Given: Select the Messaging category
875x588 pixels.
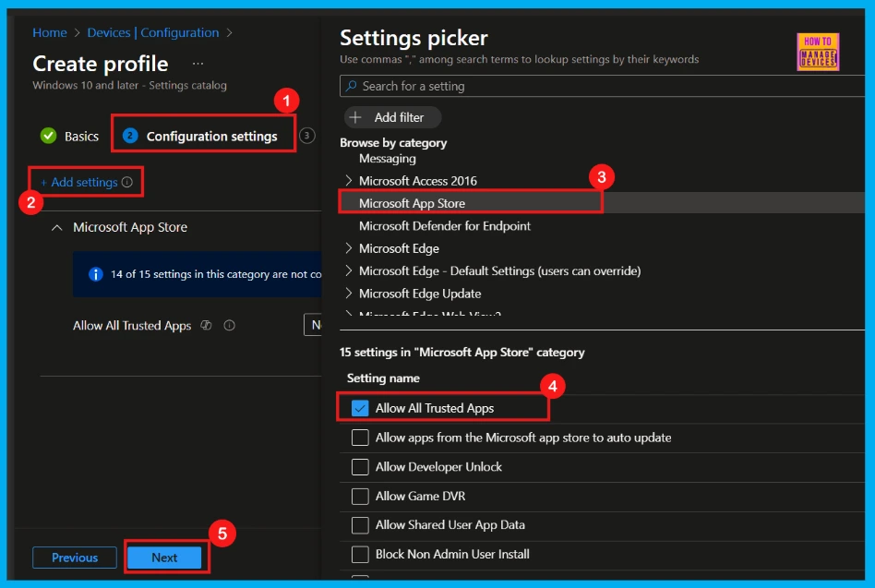Looking at the screenshot, I should click(x=388, y=159).
